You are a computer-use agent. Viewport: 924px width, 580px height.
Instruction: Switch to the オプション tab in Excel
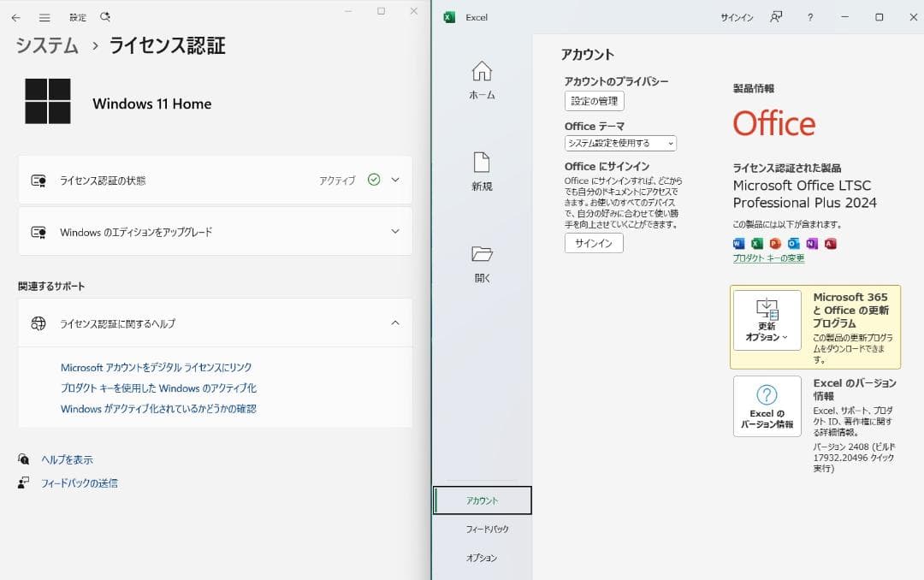483,557
